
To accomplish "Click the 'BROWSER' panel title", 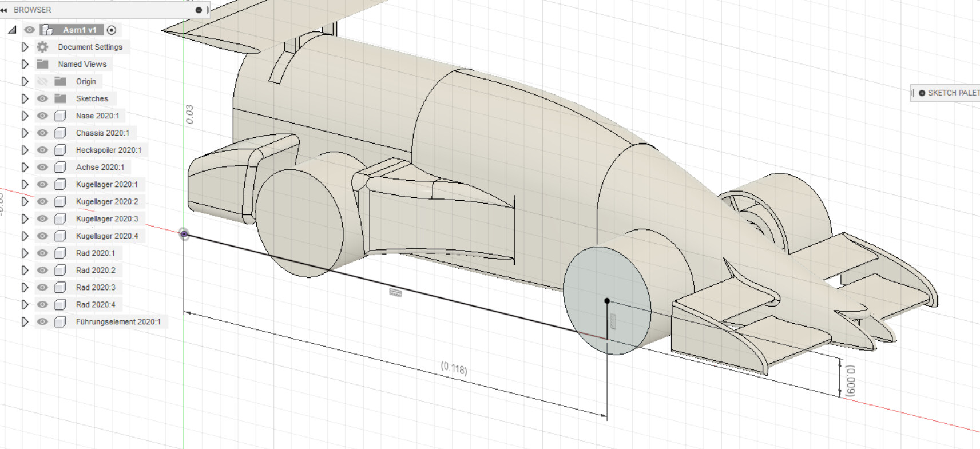I will [33, 10].
